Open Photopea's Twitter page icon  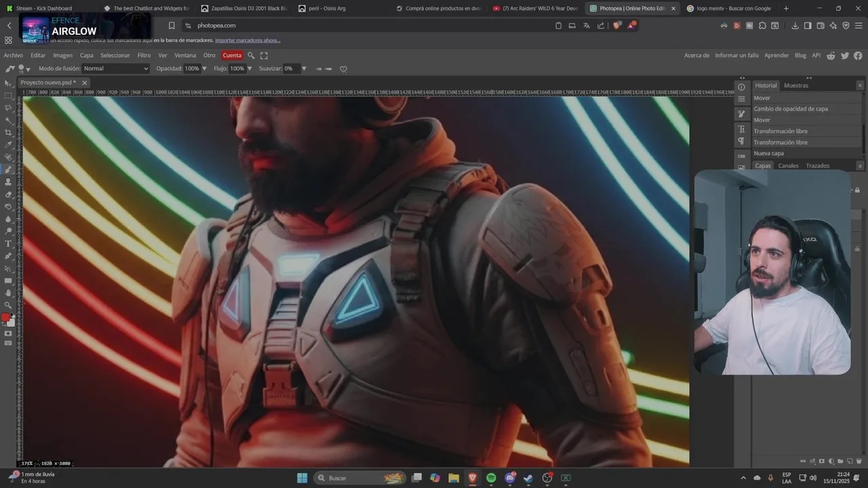(x=845, y=56)
